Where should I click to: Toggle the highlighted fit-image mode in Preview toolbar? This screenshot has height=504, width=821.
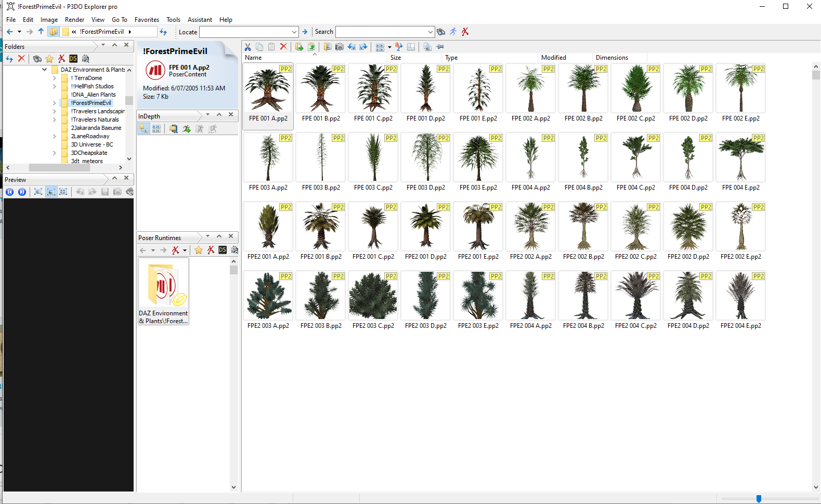(51, 192)
